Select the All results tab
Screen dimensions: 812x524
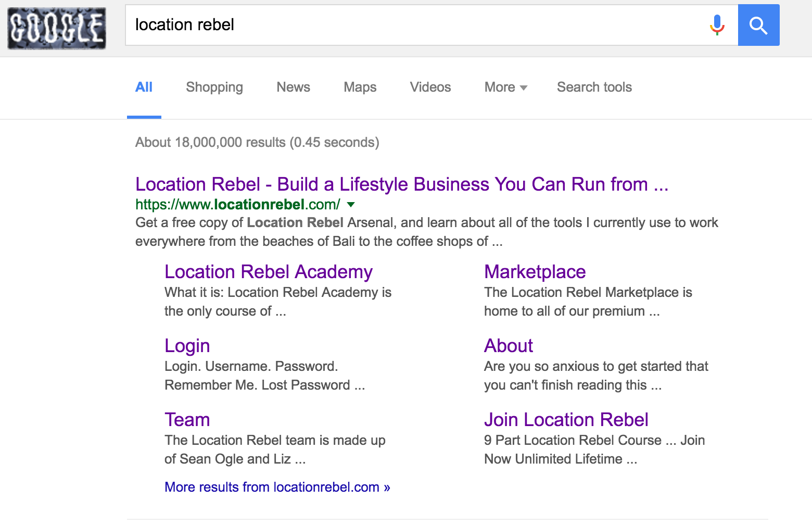tap(144, 87)
